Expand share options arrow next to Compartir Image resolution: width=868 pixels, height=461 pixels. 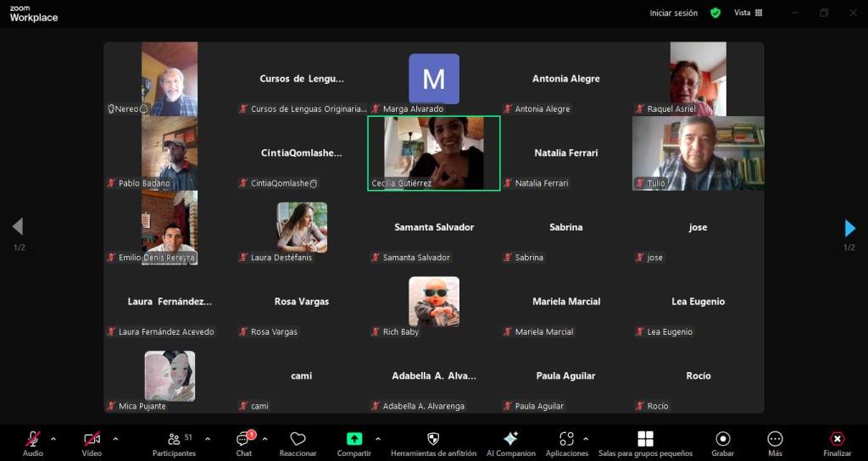coord(377,439)
